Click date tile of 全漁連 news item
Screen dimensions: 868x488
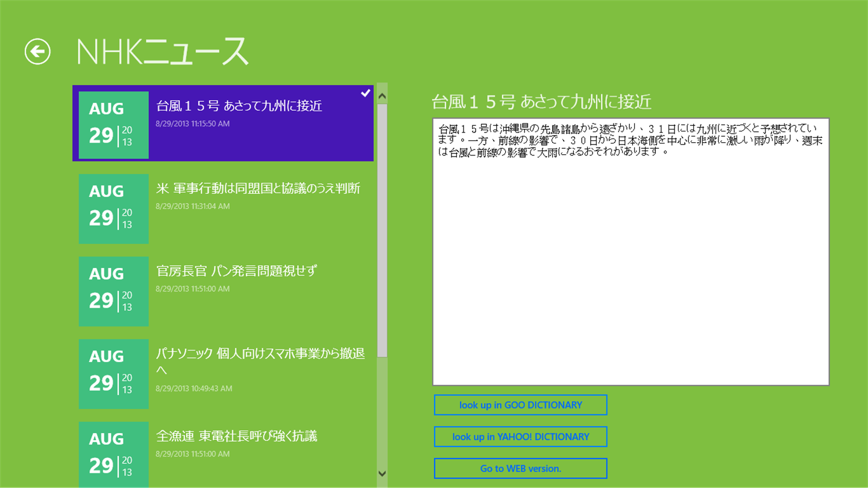[114, 455]
